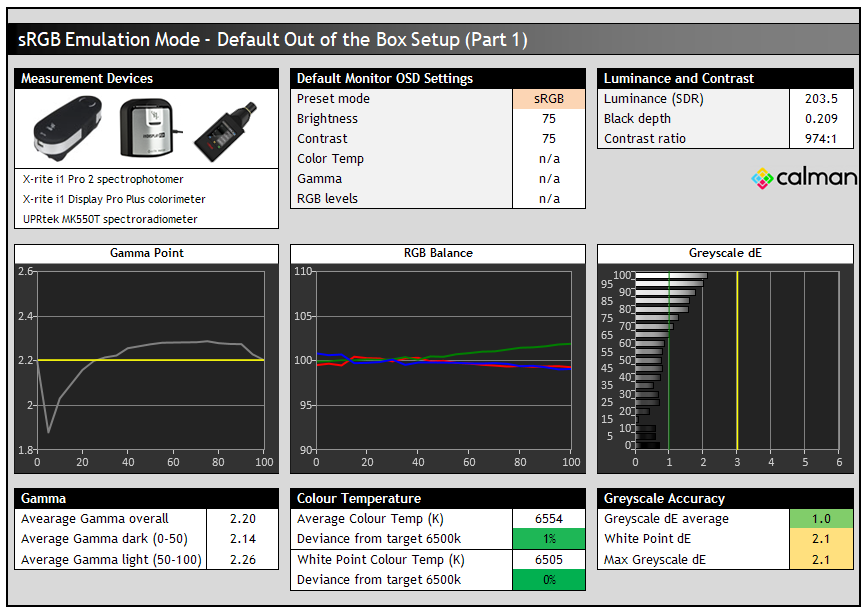Viewport: 868px width, 607px height.
Task: Click the i1 Display Pro Plus colorimeter image
Action: pos(148,128)
